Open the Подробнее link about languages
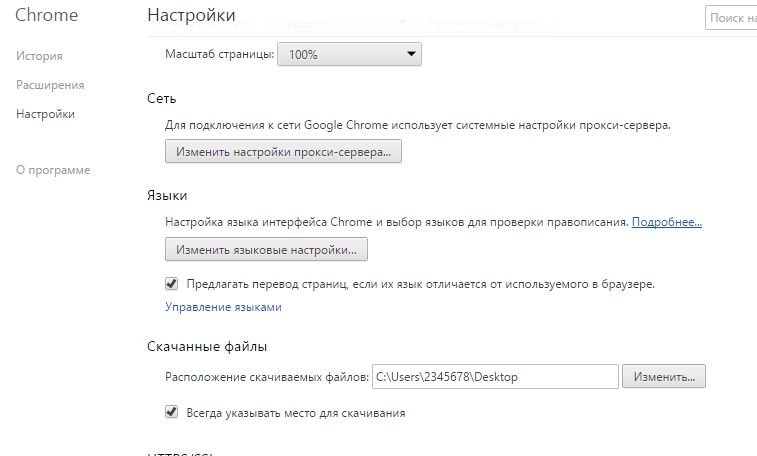This screenshot has width=757, height=456. click(667, 221)
